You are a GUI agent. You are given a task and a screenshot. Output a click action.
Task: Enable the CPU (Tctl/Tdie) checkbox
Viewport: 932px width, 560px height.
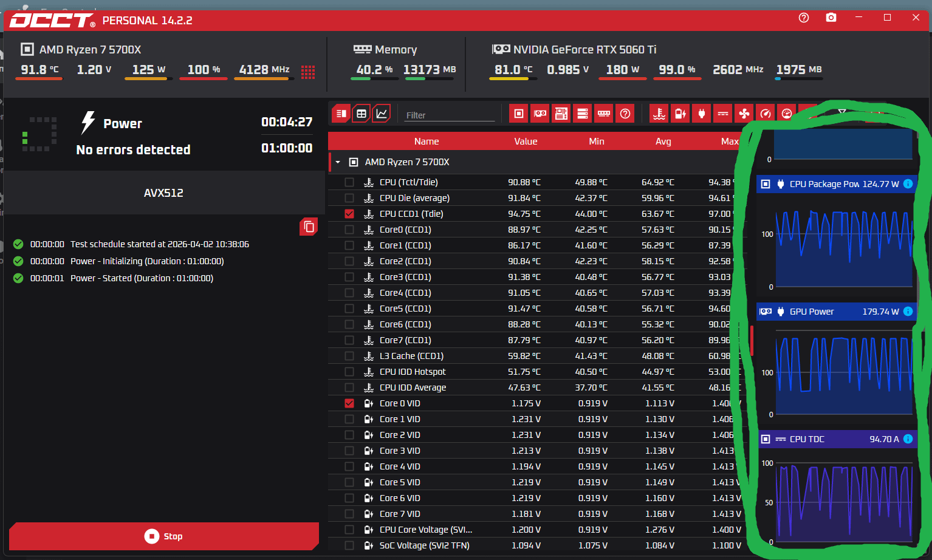pos(349,182)
